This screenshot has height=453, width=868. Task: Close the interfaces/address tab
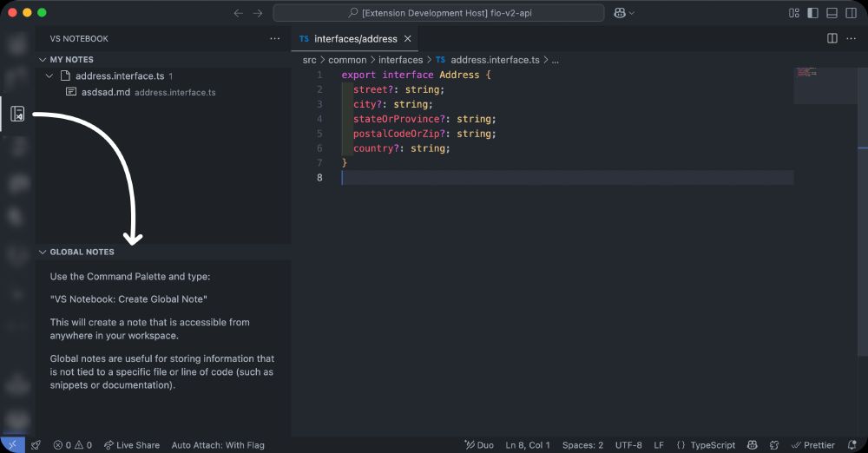click(x=407, y=39)
